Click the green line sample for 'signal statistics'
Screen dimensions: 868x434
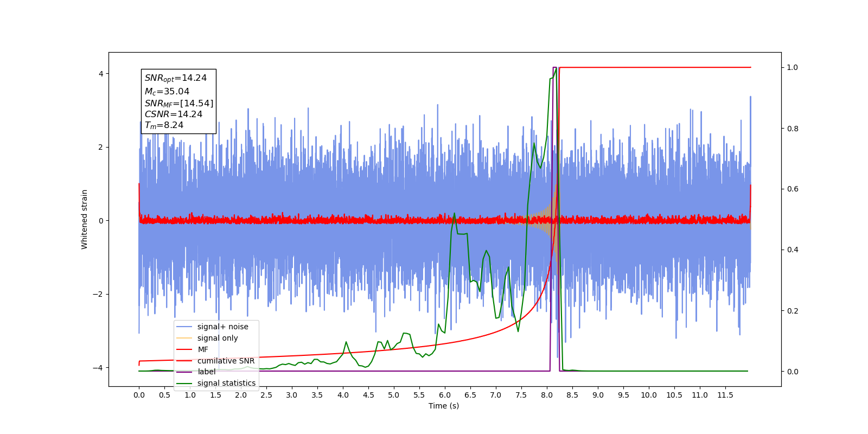click(x=184, y=383)
